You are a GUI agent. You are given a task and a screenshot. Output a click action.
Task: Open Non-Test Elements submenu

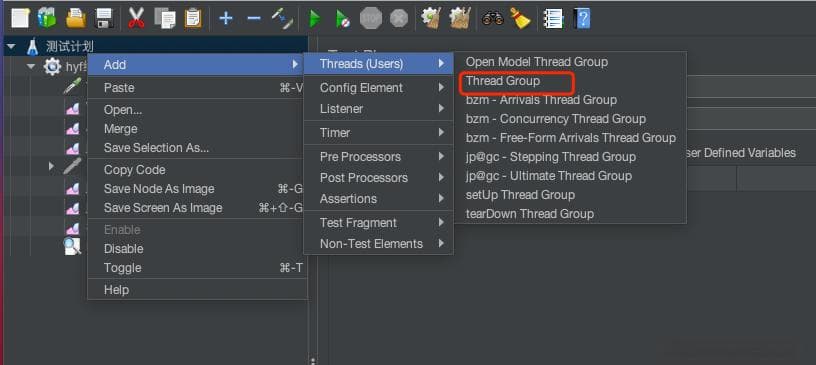(x=378, y=244)
